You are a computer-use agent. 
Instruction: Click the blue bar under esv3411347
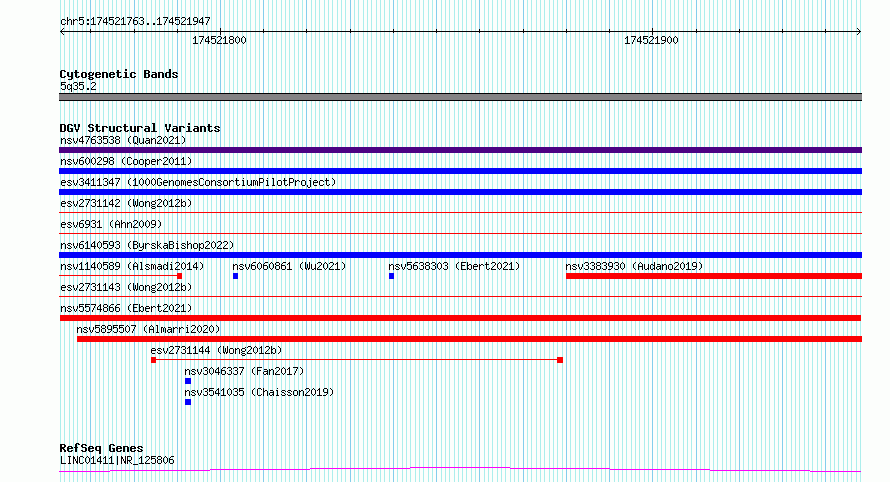coord(460,192)
